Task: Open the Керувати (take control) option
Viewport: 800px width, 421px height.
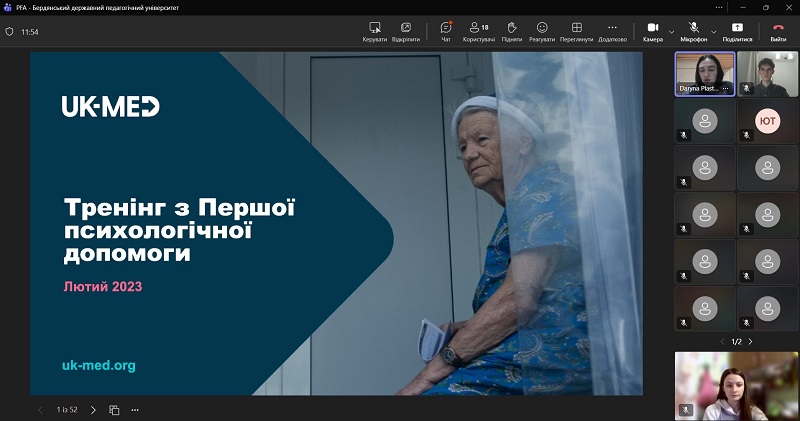Action: tap(375, 31)
